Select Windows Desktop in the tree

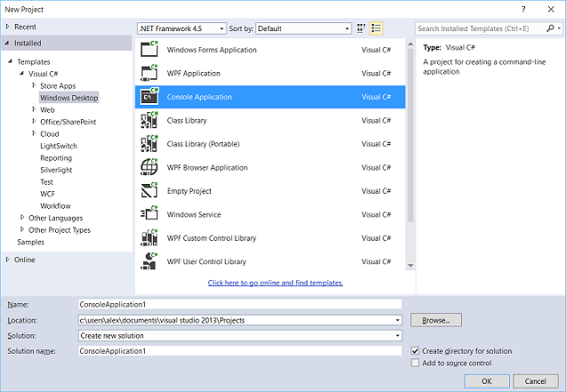[69, 98]
